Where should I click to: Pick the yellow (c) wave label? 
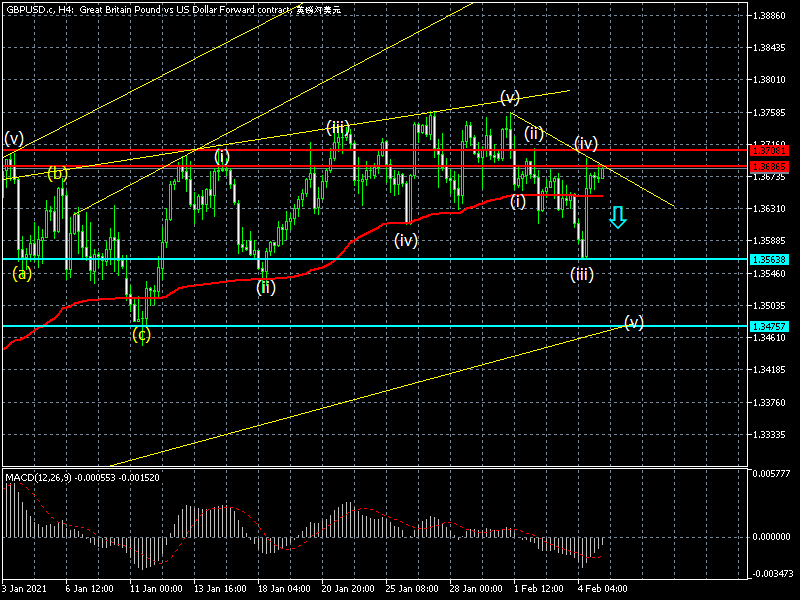[141, 334]
